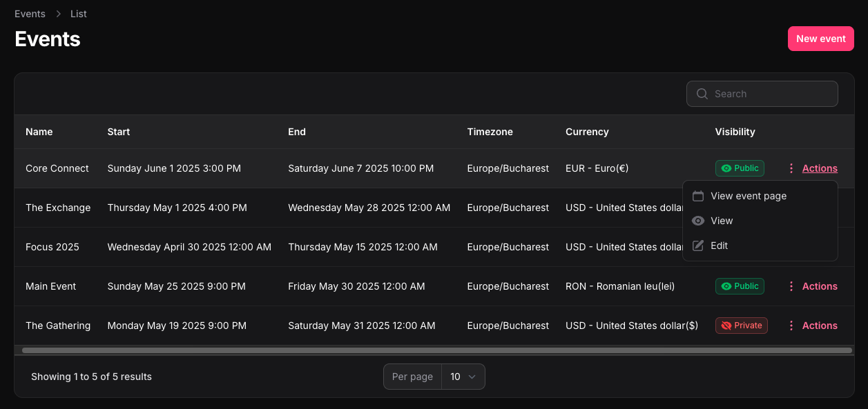Image resolution: width=868 pixels, height=409 pixels.
Task: Open the Per page dropdown
Action: (x=463, y=377)
